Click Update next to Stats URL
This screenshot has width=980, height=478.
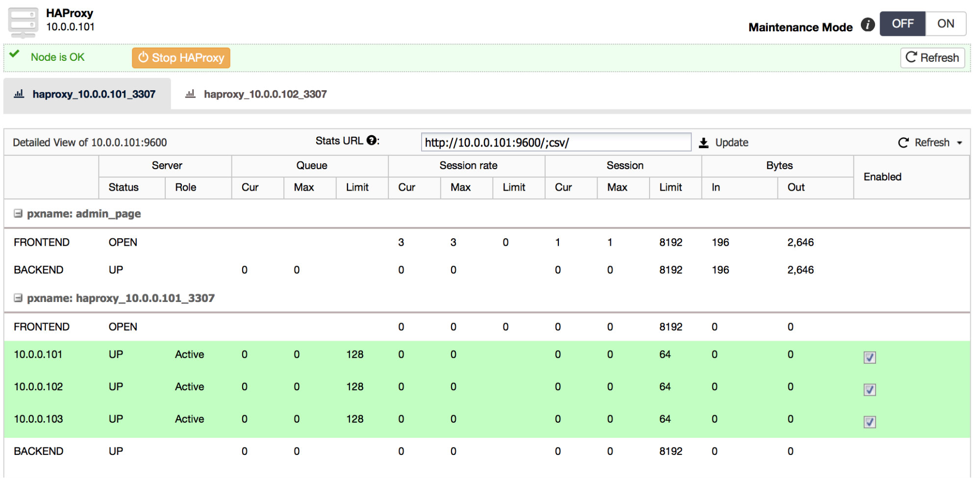731,143
